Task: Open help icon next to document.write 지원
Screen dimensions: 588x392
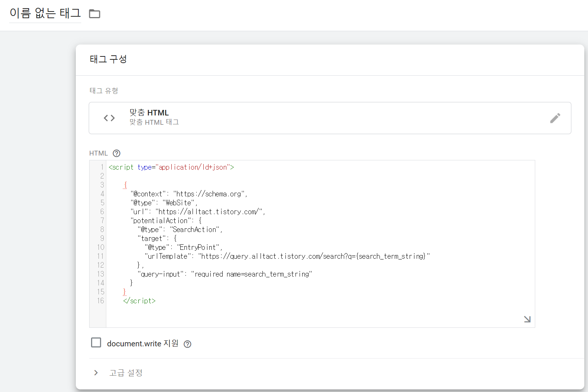Action: click(188, 344)
